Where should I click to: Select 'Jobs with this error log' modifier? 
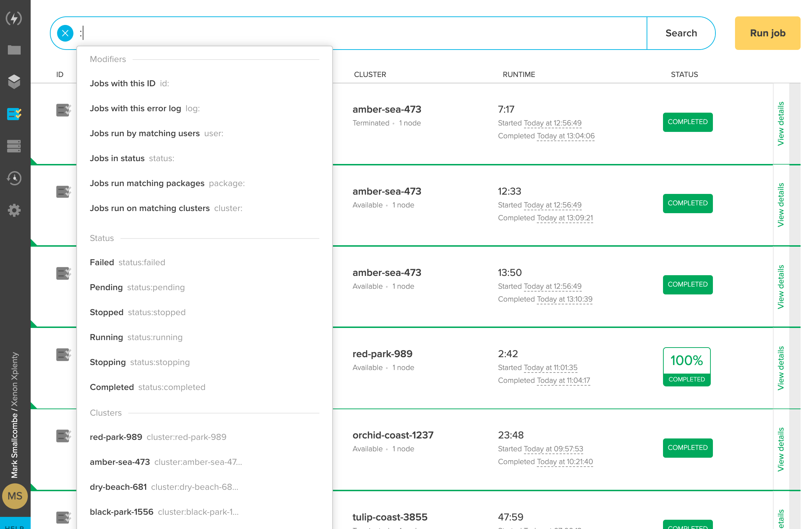point(205,108)
